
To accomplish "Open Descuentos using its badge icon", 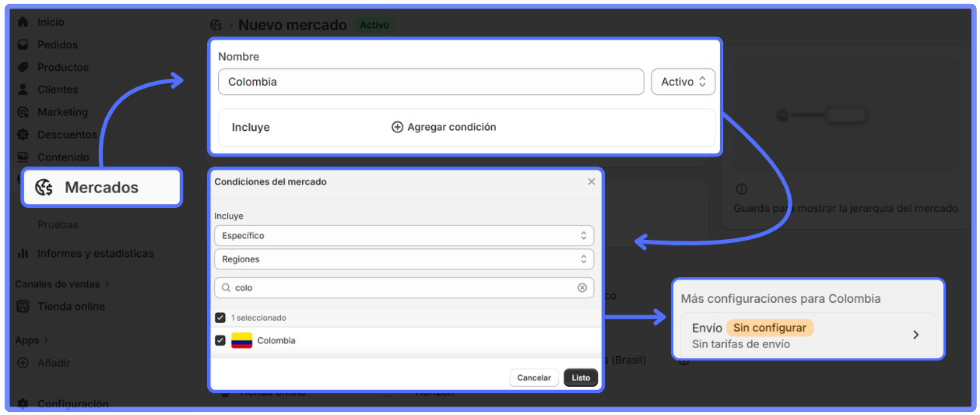I will point(23,135).
